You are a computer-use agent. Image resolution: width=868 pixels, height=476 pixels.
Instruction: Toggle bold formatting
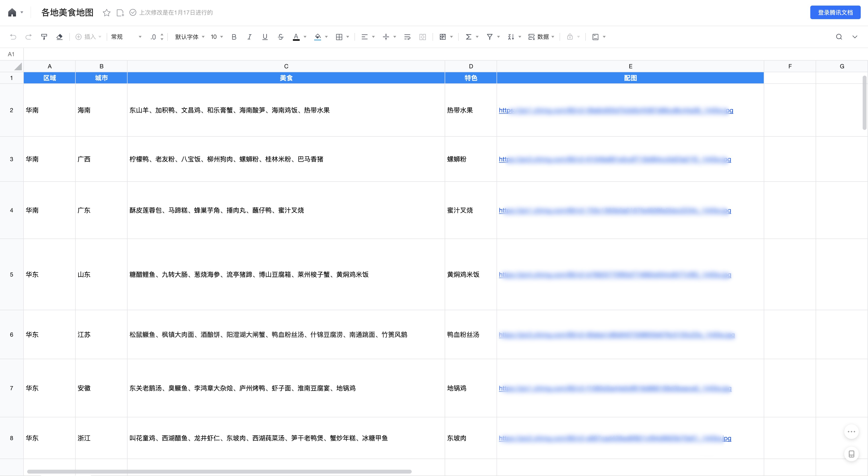point(234,37)
